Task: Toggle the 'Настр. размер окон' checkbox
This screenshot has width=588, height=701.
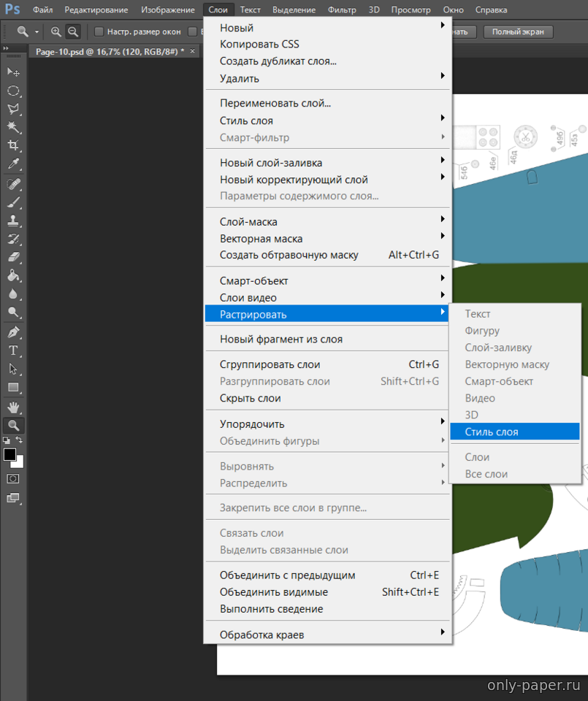Action: [x=99, y=31]
